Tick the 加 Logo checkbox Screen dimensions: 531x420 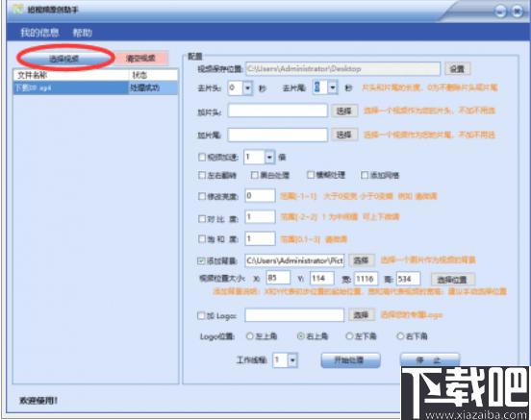(x=201, y=316)
